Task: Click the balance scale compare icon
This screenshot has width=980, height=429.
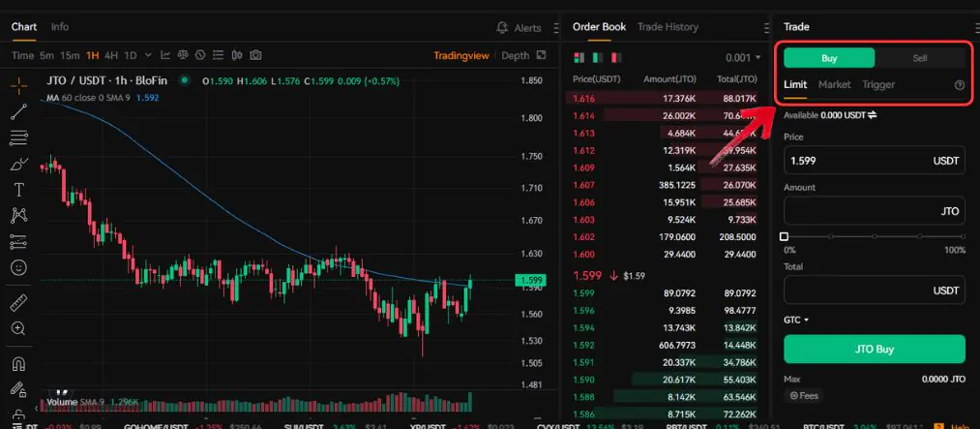Action: [x=183, y=55]
